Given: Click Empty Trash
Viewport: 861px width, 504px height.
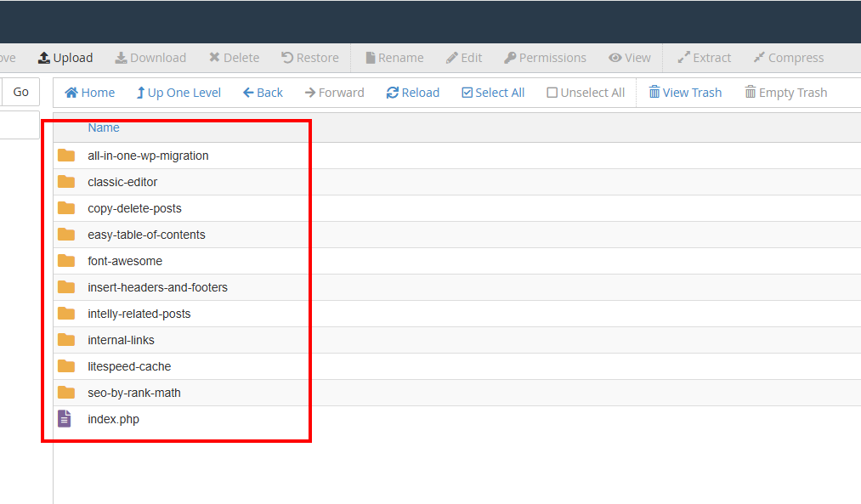Looking at the screenshot, I should click(785, 93).
